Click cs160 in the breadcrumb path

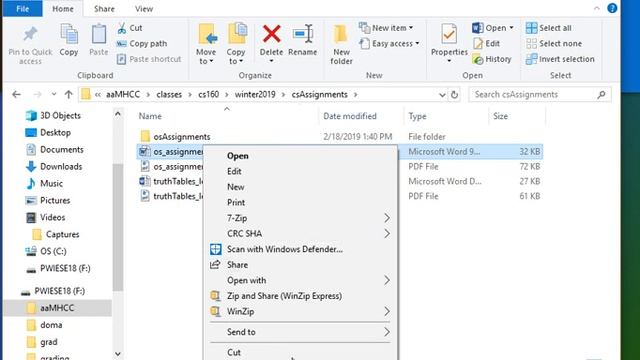click(x=209, y=95)
